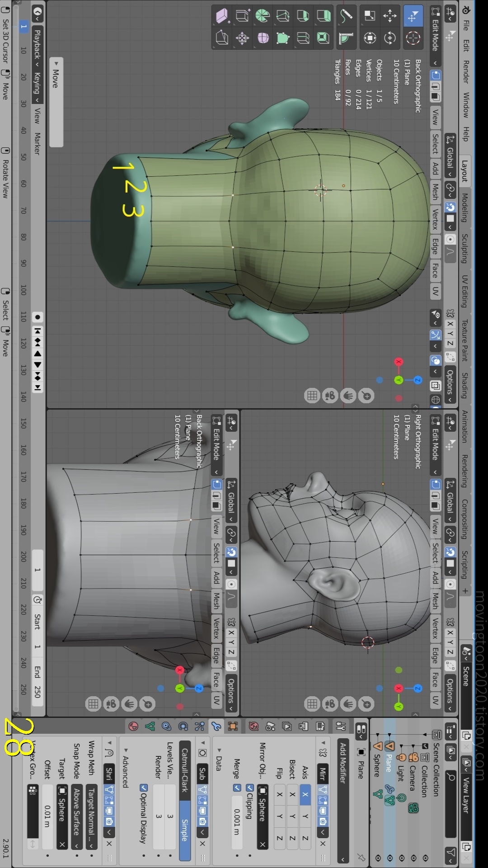488x868 pixels.
Task: Toggle X-ray display in the main viewport header
Action: coord(435,386)
